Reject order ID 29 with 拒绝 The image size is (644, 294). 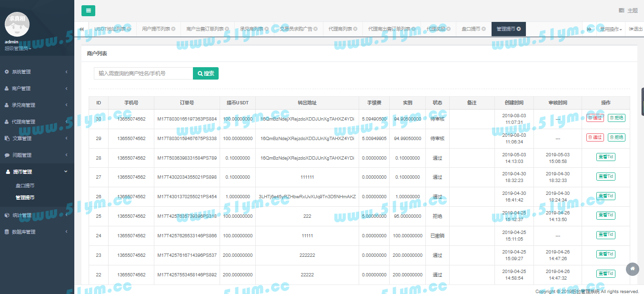click(616, 138)
